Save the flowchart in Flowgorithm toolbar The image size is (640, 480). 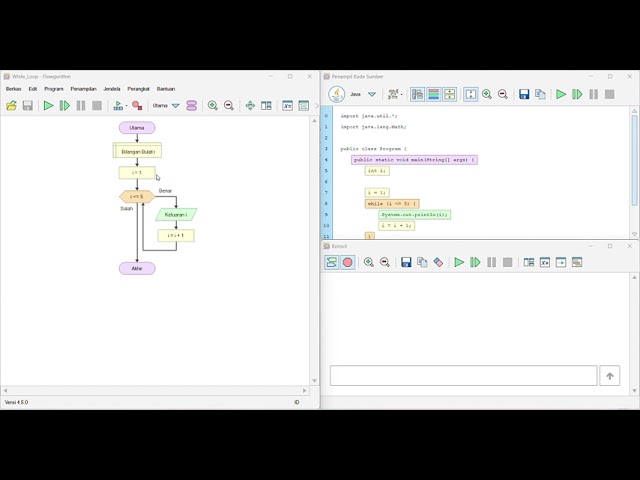point(27,106)
